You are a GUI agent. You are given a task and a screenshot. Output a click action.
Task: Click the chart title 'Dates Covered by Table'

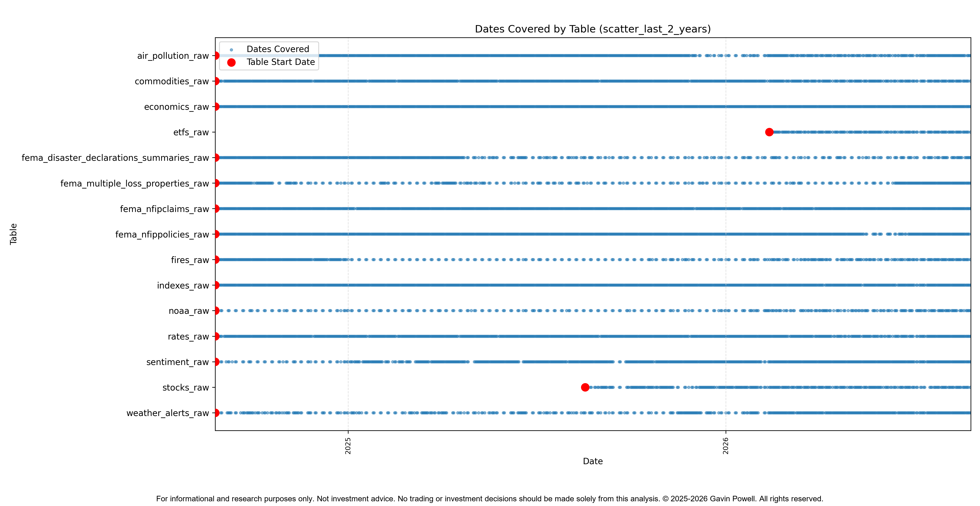click(593, 29)
